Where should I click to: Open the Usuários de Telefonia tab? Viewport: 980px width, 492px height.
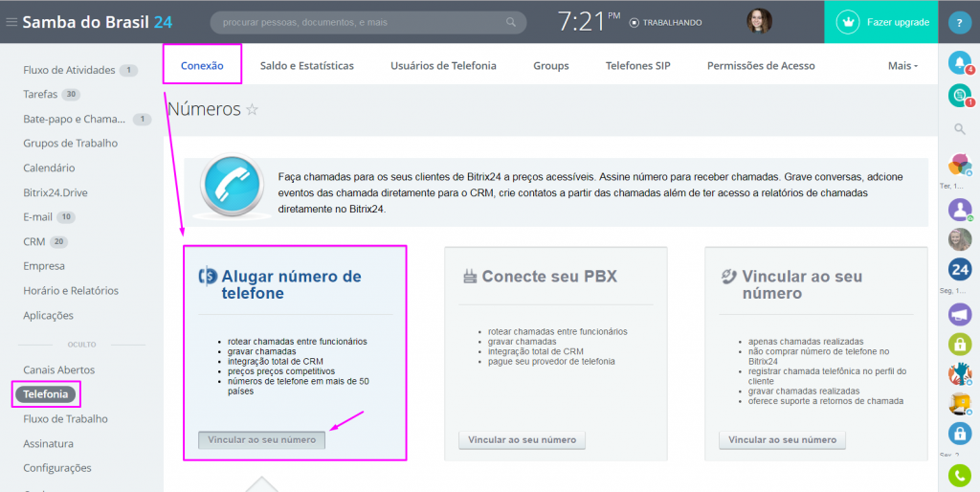point(443,66)
